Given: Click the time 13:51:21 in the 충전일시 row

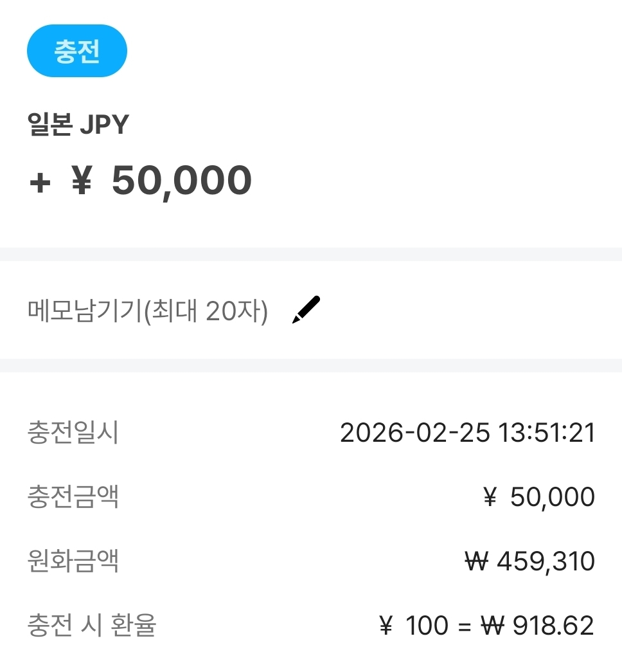Looking at the screenshot, I should pos(547,433).
